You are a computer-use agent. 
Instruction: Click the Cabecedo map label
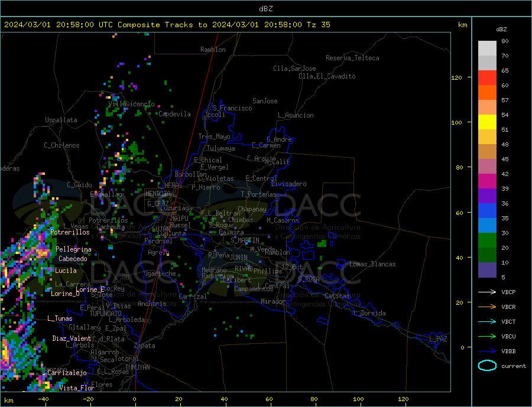coord(73,259)
